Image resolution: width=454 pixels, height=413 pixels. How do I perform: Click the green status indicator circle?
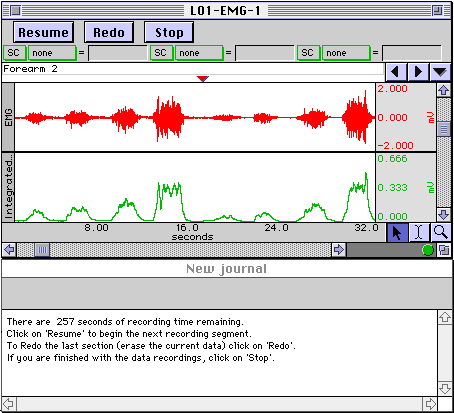click(428, 250)
